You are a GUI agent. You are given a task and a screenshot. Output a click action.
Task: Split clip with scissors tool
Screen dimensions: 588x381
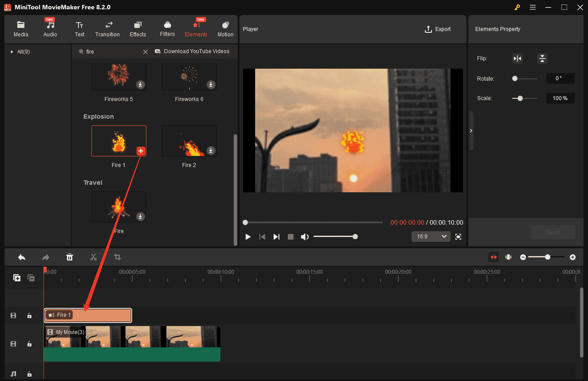[x=94, y=257]
